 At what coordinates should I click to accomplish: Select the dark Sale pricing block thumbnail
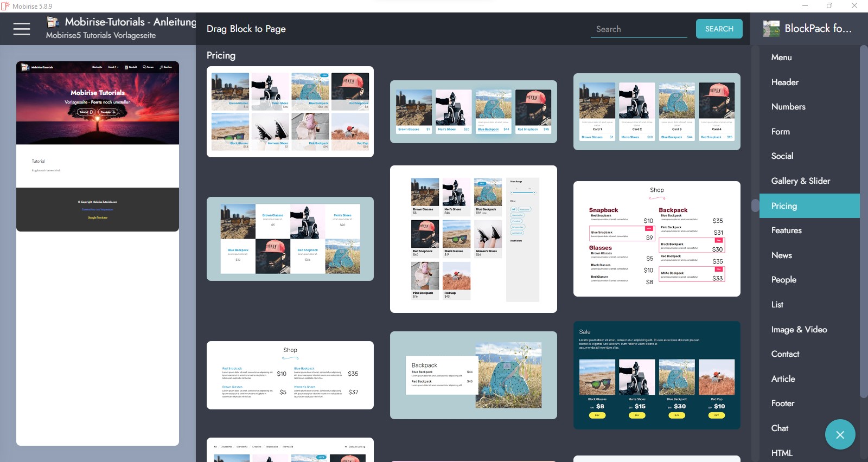point(656,375)
